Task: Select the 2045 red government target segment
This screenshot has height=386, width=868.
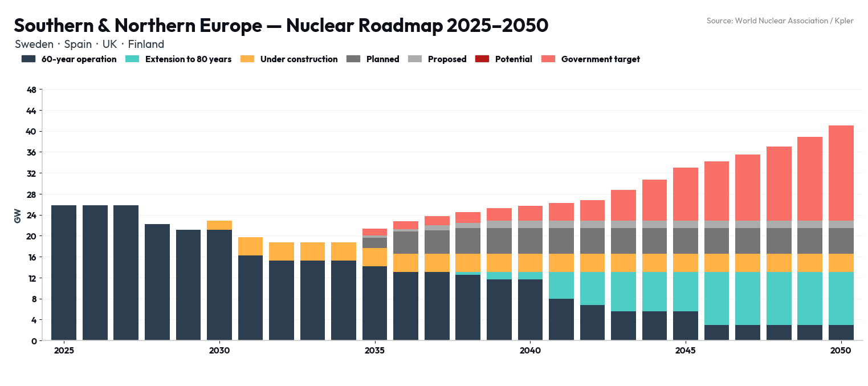Action: pos(686,194)
